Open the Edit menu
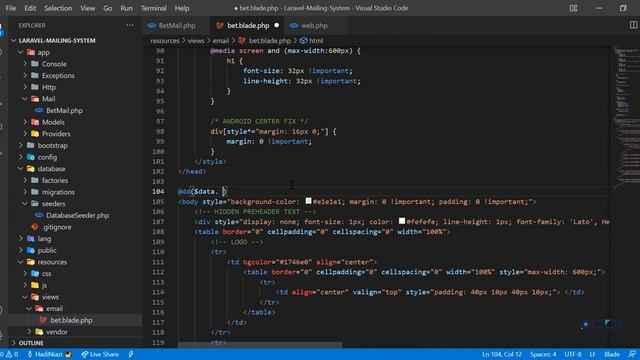Image resolution: width=640 pixels, height=360 pixels. point(30,8)
